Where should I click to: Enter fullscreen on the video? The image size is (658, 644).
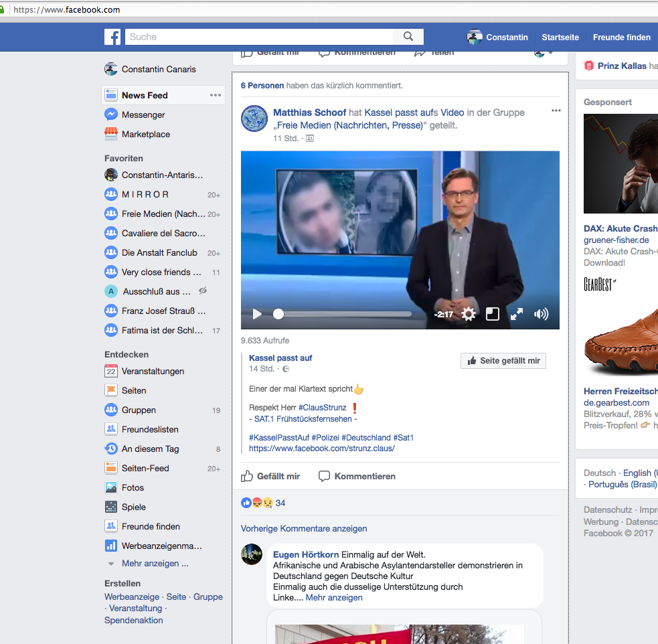[517, 314]
